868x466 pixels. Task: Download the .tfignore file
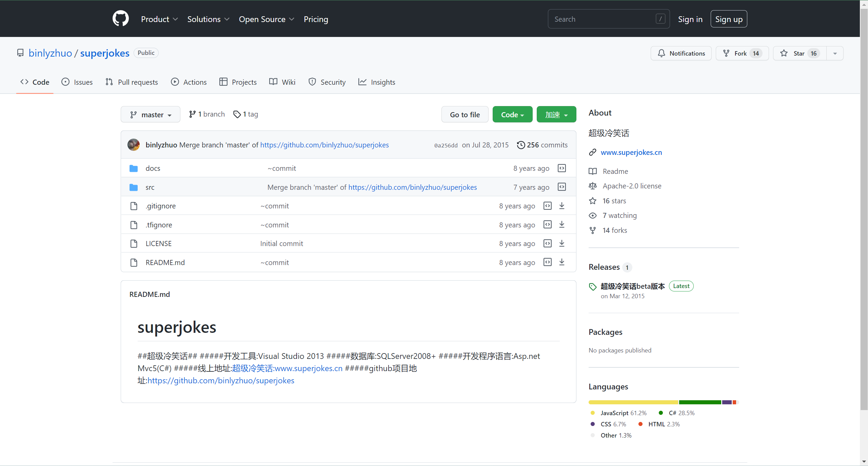pos(562,224)
